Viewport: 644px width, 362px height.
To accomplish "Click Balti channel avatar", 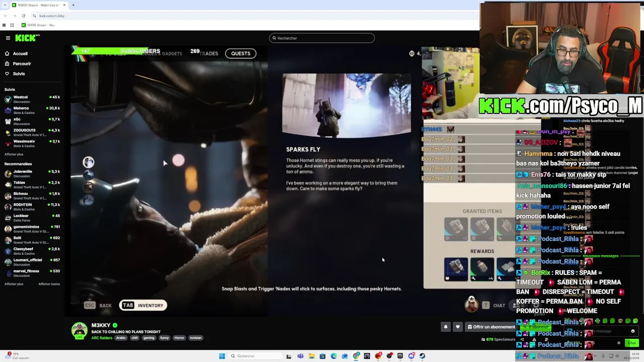I will [8, 240].
